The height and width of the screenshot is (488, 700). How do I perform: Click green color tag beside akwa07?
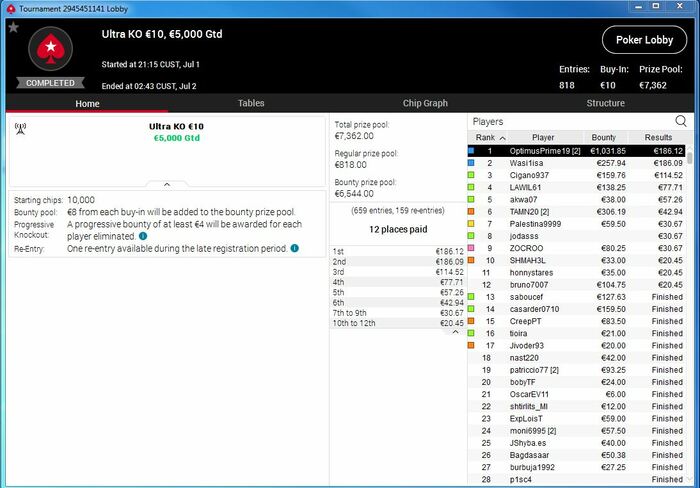click(471, 200)
